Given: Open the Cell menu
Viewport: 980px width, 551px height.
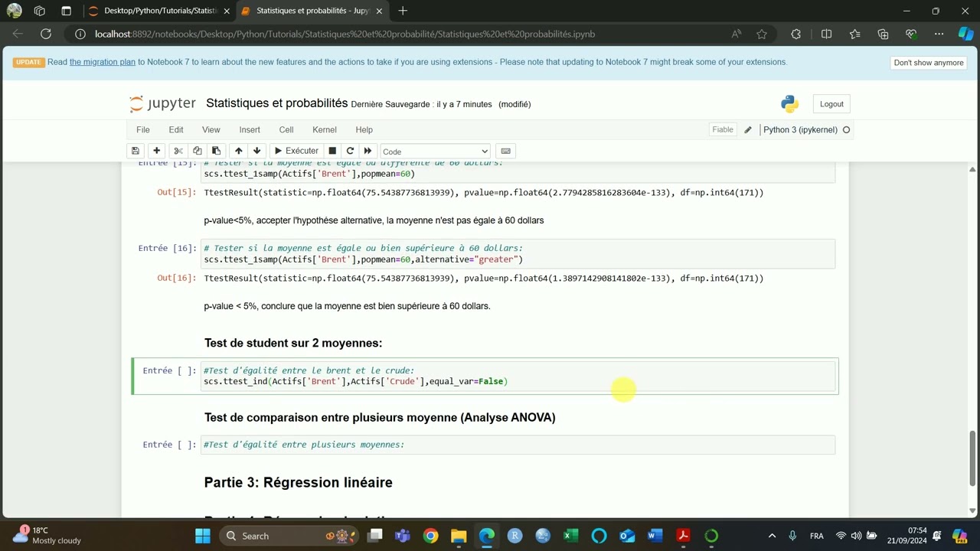Looking at the screenshot, I should (286, 129).
